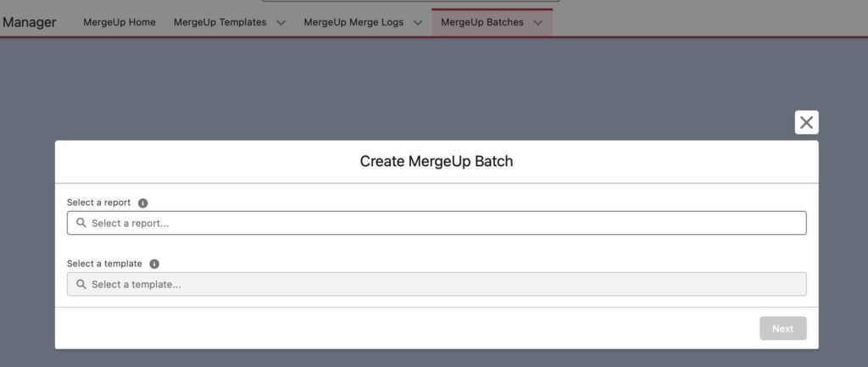Click the search icon in report field

[x=81, y=223]
